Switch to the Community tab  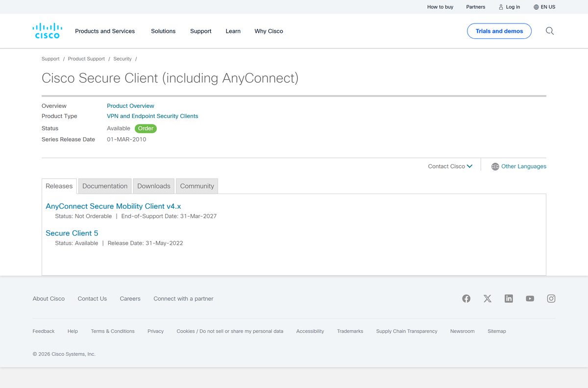coord(197,186)
